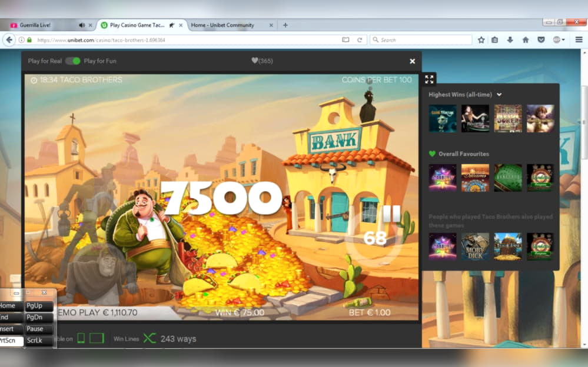This screenshot has width=588, height=367.
Task: Open the Joker game thumbnail under Highest Wins
Action: pos(508,118)
